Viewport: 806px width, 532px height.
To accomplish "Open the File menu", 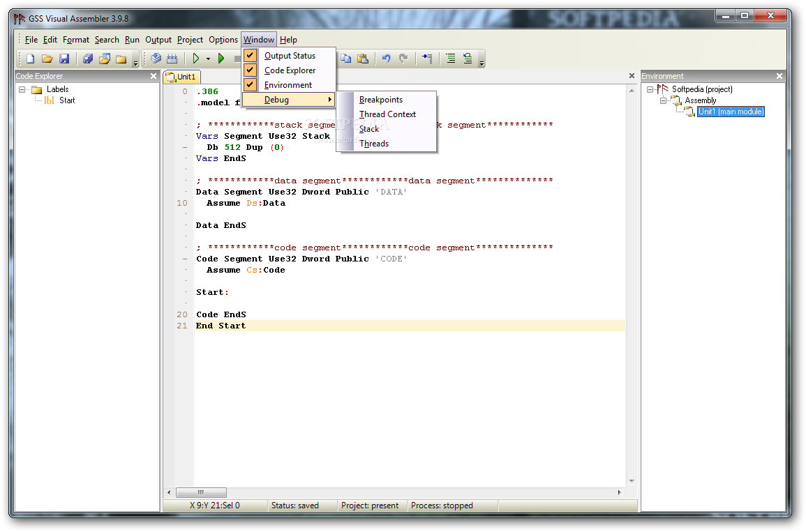I will [31, 40].
